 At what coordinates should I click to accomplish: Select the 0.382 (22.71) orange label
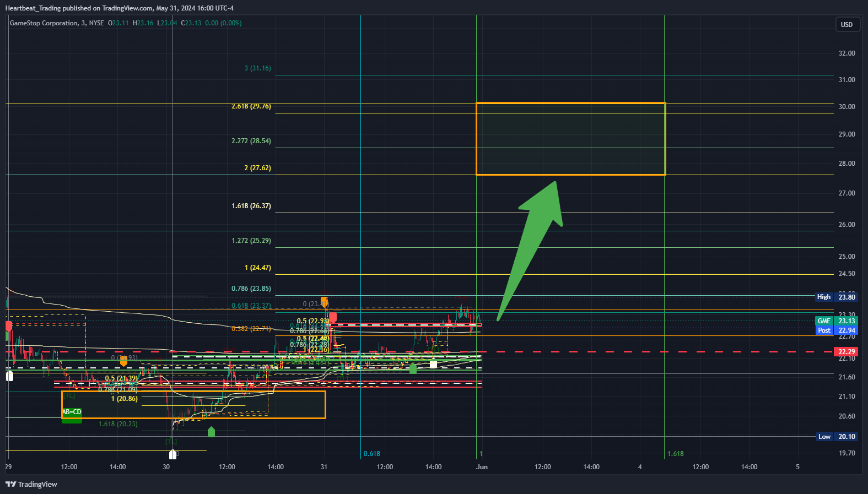click(x=251, y=329)
